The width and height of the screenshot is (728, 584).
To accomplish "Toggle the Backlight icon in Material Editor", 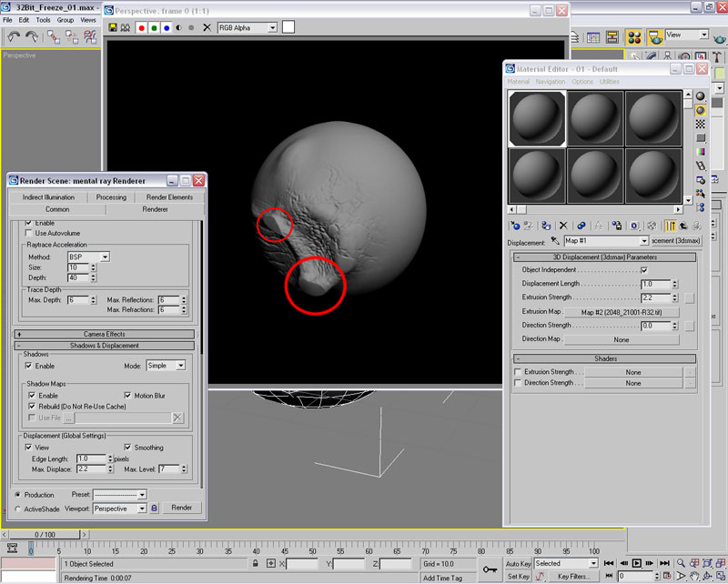I will 700,110.
